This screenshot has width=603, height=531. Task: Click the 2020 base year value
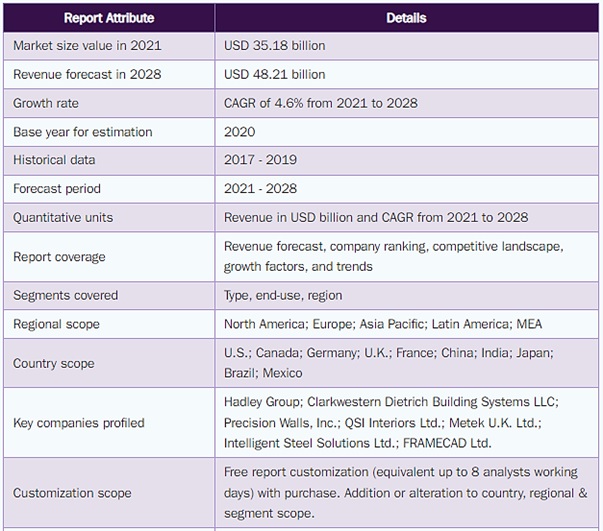[x=240, y=132]
